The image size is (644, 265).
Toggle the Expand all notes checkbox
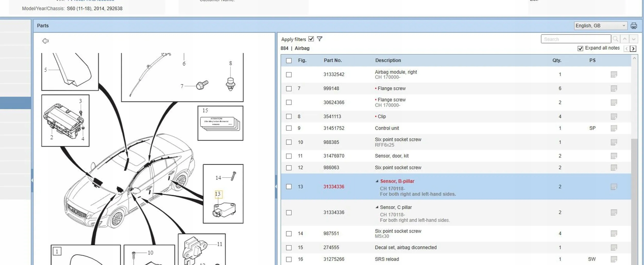point(580,48)
